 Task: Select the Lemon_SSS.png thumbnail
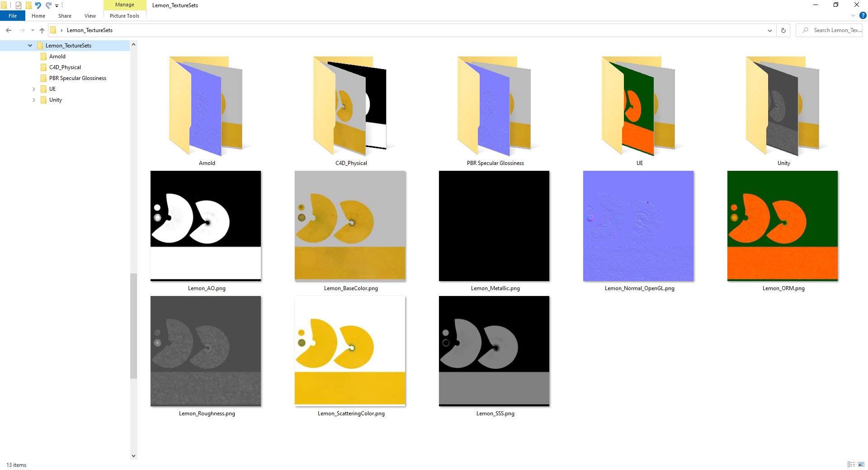point(494,351)
